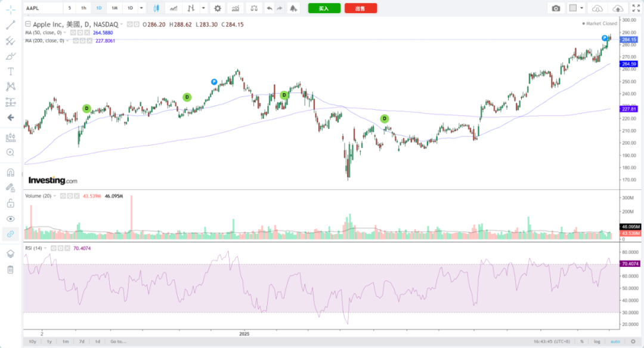Open RSI (14) indicator dropdown
644x348 pixels.
[45, 248]
